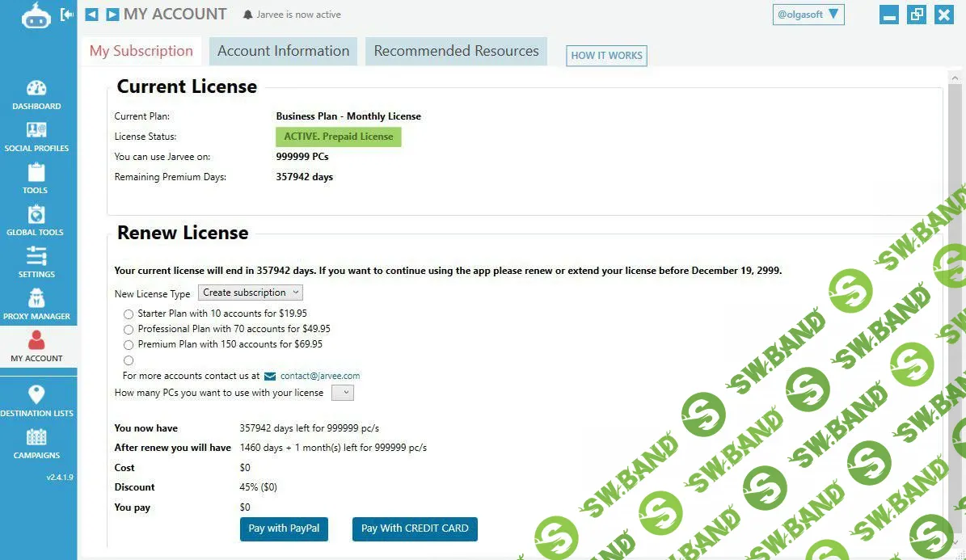Expand the number of PCs dropdown
This screenshot has width=966, height=560.
(x=343, y=393)
